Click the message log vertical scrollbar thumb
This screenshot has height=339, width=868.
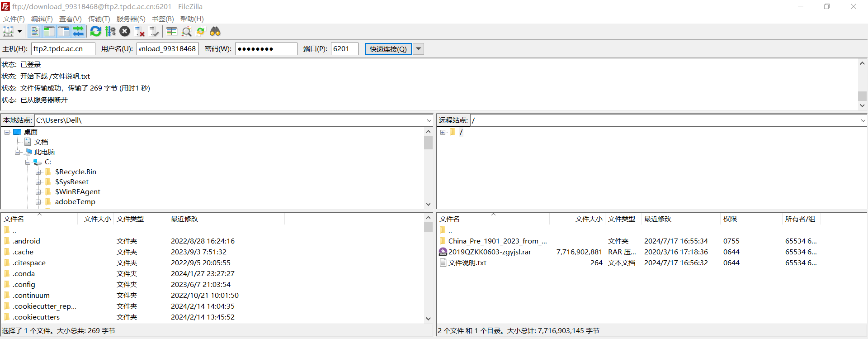[x=862, y=96]
